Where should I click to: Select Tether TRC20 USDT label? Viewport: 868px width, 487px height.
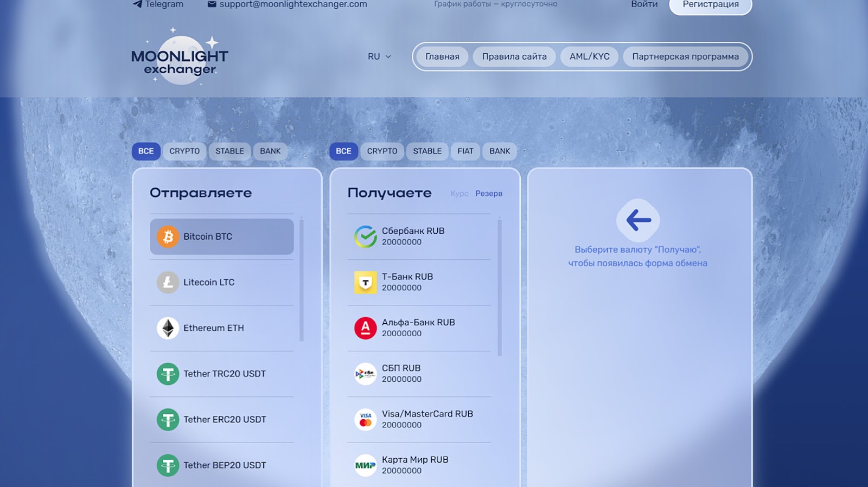tap(225, 374)
